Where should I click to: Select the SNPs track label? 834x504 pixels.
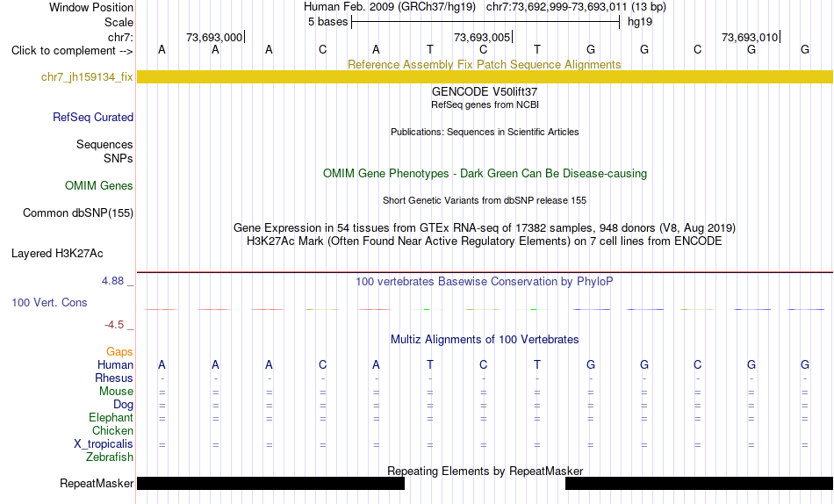coord(119,159)
